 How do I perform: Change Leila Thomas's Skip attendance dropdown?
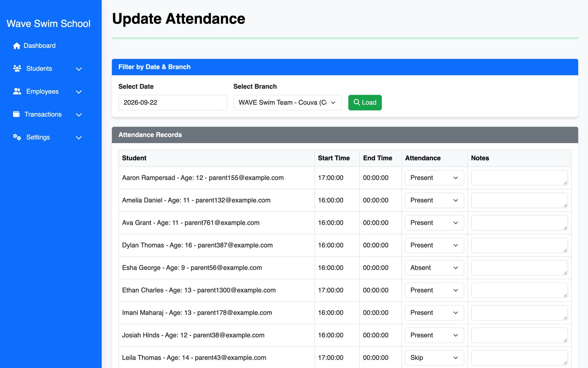tap(434, 357)
